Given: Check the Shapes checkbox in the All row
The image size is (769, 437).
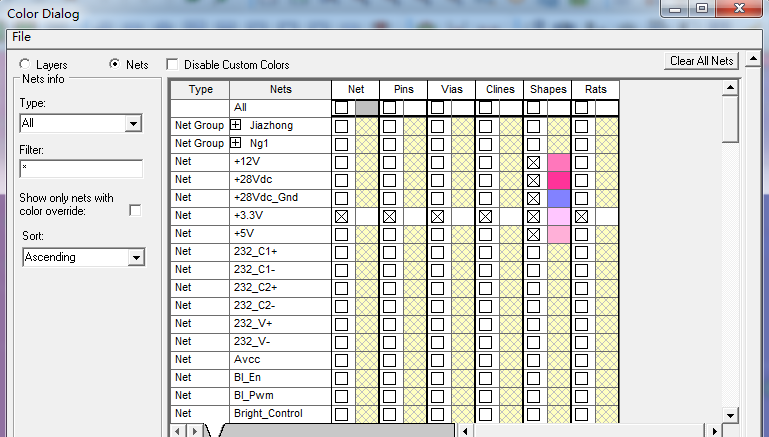Looking at the screenshot, I should (x=533, y=107).
